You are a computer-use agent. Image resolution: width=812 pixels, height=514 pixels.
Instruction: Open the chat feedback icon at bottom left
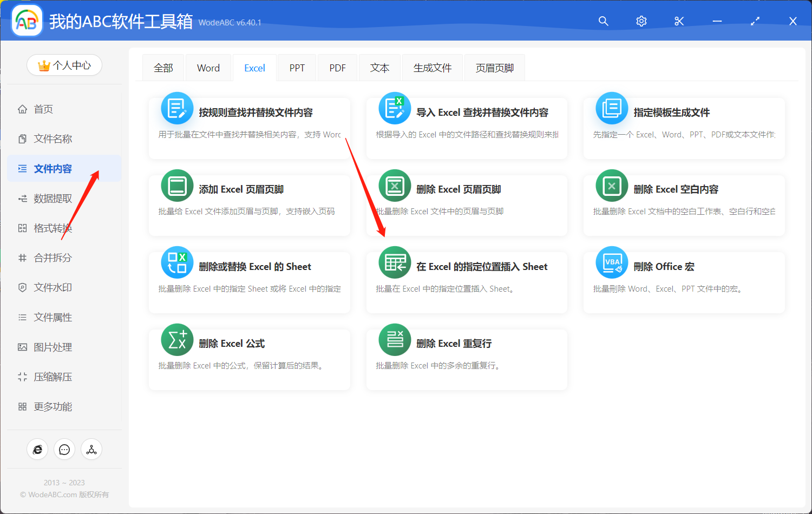pos(64,449)
